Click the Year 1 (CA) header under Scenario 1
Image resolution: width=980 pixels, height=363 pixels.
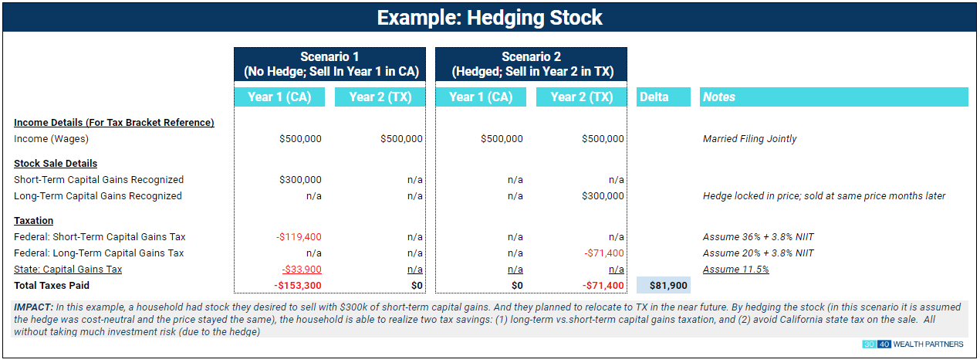tap(280, 97)
